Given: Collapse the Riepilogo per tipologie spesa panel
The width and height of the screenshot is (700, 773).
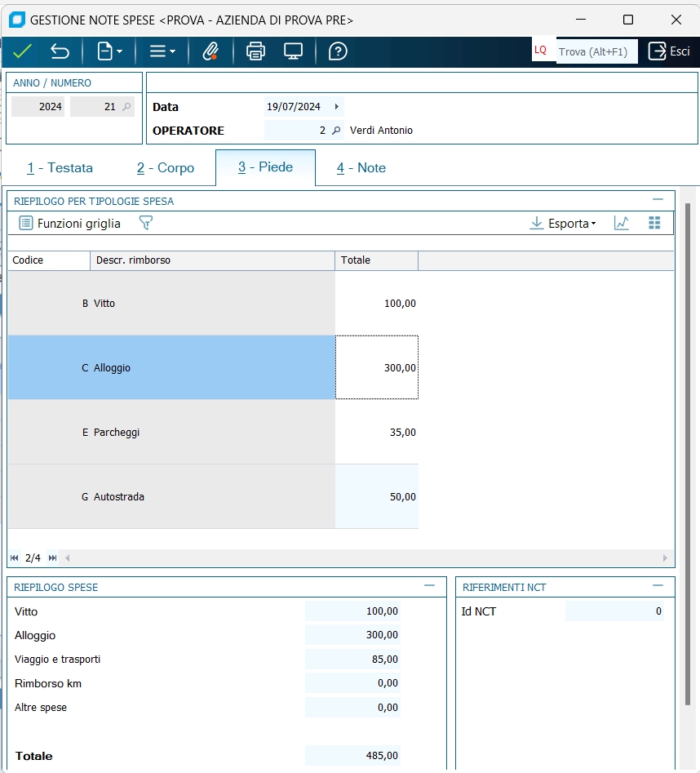Looking at the screenshot, I should coord(658,200).
